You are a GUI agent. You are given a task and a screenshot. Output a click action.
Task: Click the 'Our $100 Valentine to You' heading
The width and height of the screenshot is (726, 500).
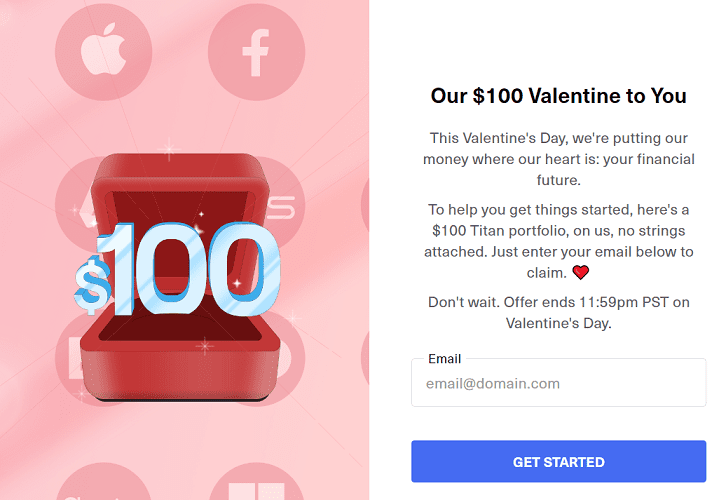[558, 96]
